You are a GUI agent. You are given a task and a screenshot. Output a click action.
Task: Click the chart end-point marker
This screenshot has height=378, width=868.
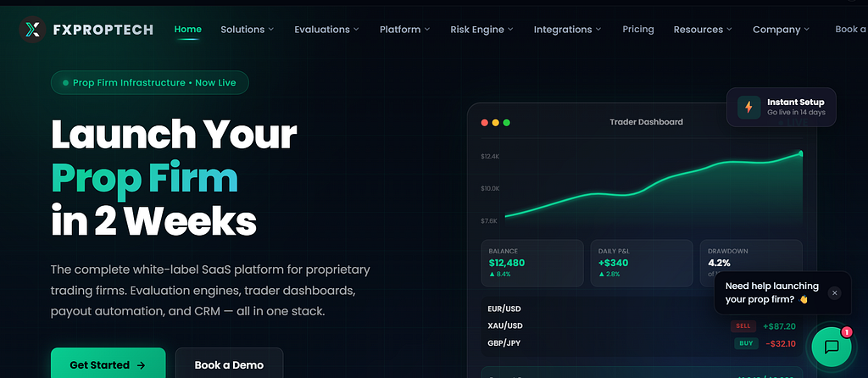[800, 153]
